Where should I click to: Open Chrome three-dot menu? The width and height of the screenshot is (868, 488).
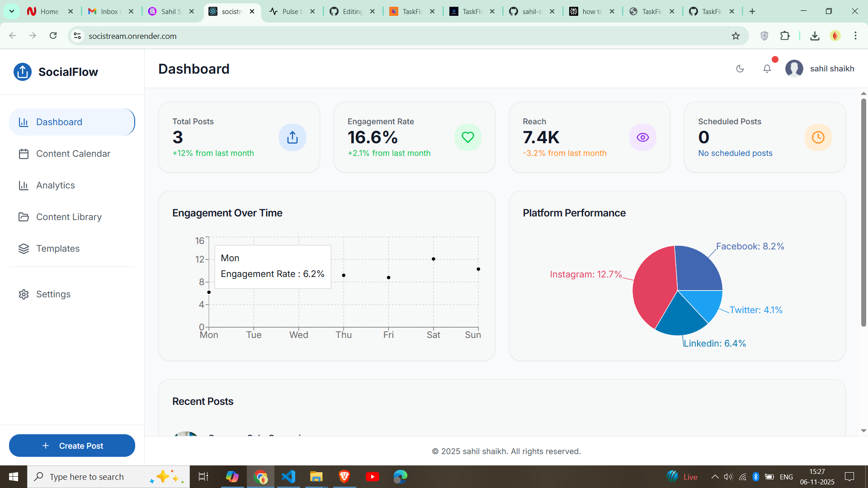[855, 36]
